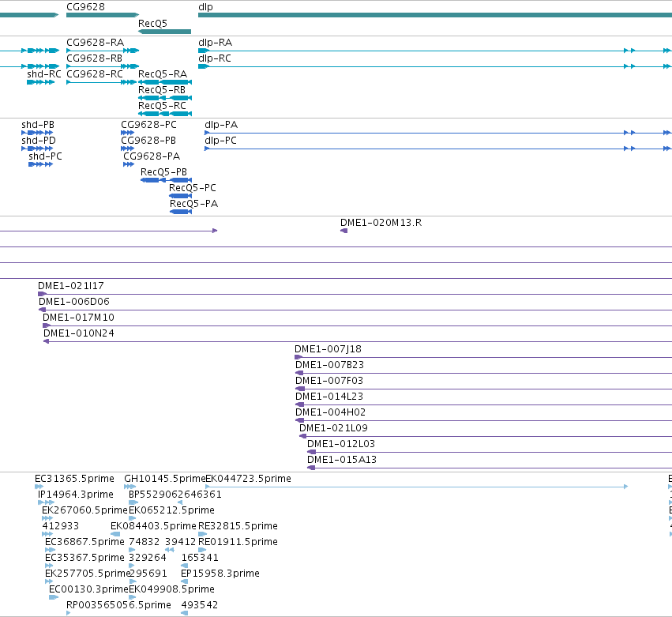Select the RecQ5-PB protein glyph

[167, 179]
